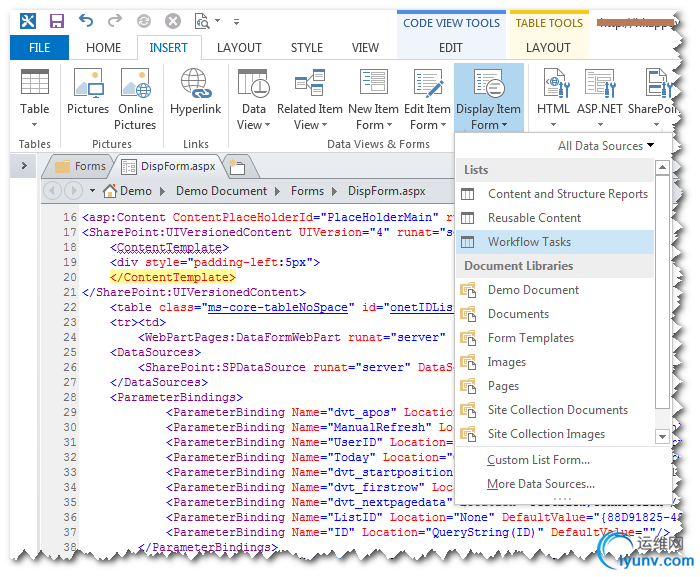700x577 pixels.
Task: Click the Stop (X) icon in quick access toolbar
Action: (173, 21)
